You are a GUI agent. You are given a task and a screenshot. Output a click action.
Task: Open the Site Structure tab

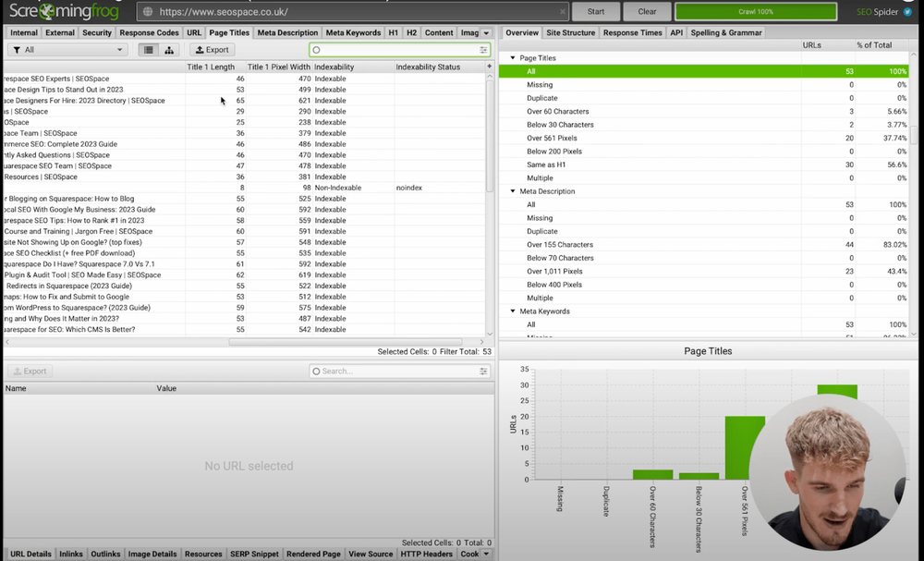(570, 33)
